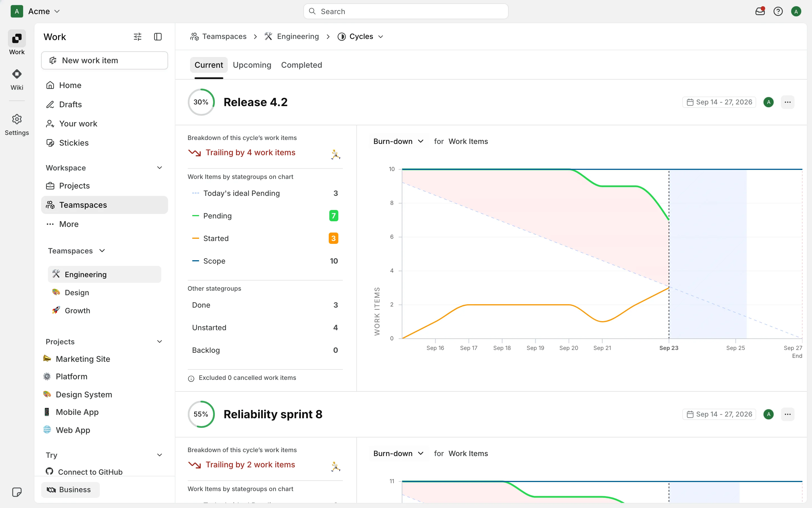Click the GitHub icon in Try section
The height and width of the screenshot is (508, 812).
50,471
